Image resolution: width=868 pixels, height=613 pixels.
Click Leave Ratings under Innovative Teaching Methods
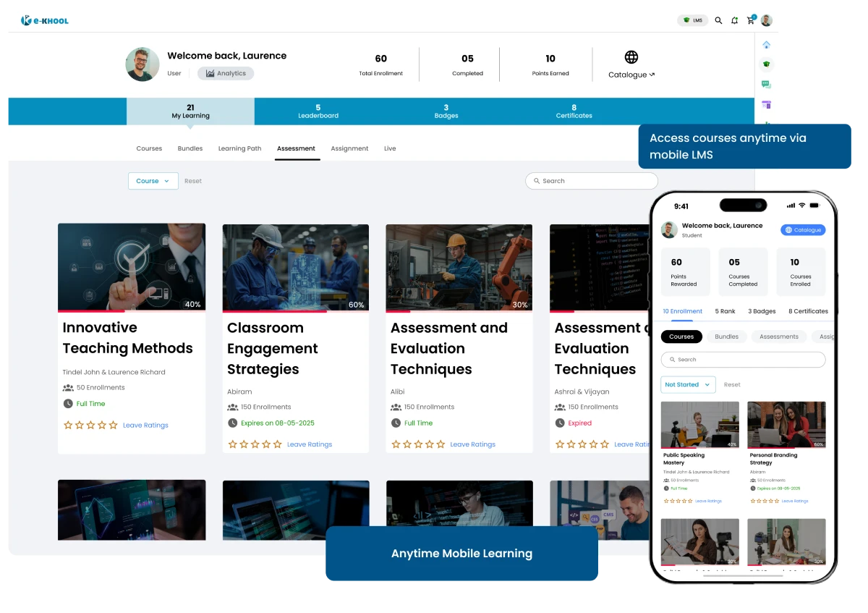145,425
